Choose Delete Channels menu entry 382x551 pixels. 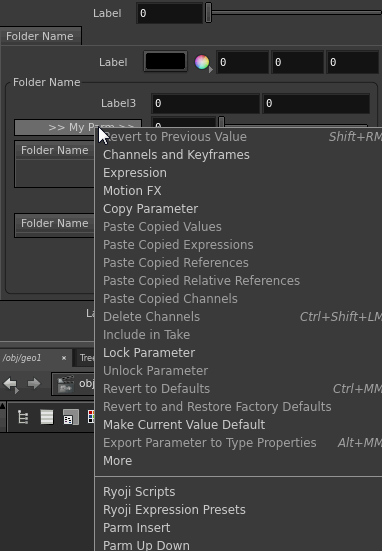(x=239, y=317)
